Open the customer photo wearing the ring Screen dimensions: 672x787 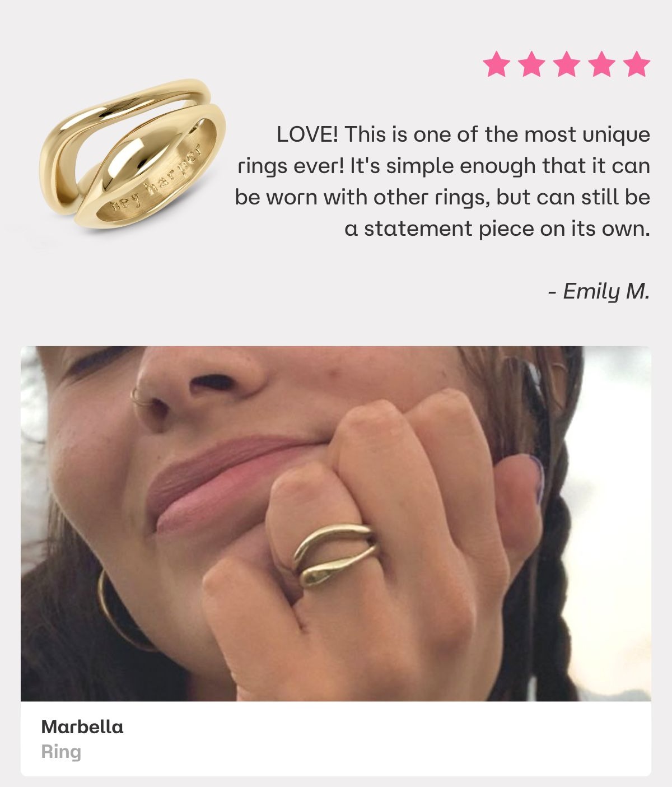tap(336, 524)
